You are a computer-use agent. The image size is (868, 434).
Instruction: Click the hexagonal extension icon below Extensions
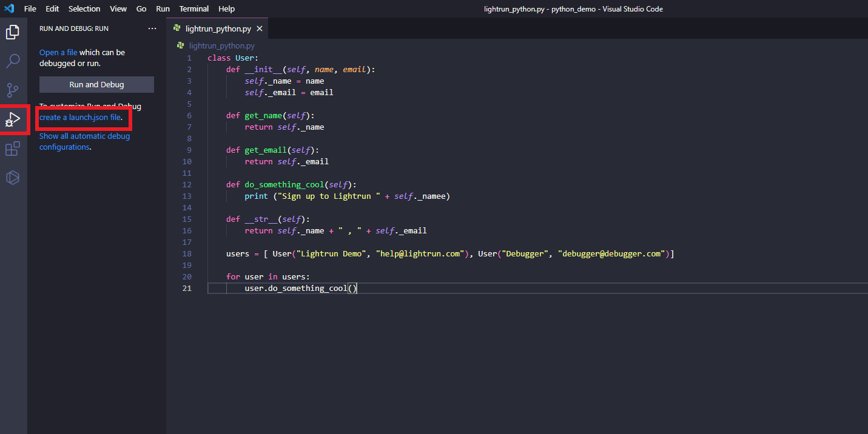pos(13,177)
